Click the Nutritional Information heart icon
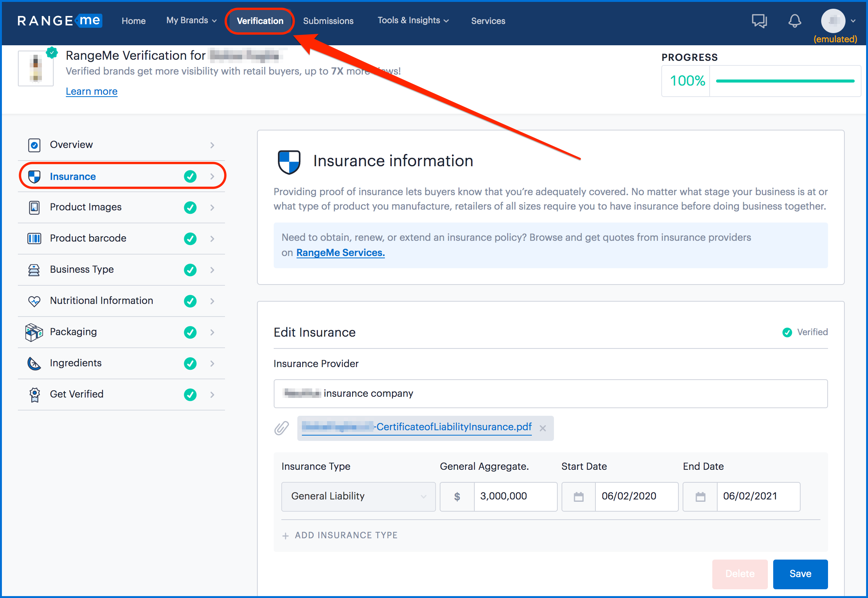 tap(34, 301)
